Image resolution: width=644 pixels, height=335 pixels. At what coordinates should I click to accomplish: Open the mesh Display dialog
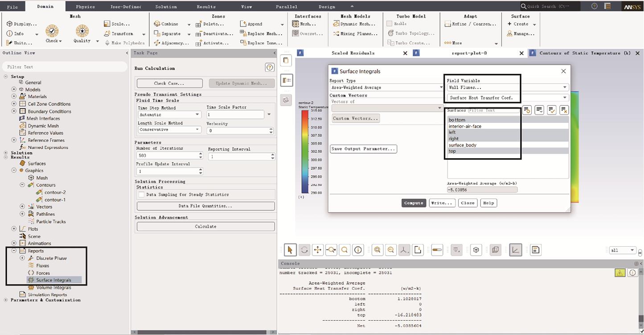[21, 24]
